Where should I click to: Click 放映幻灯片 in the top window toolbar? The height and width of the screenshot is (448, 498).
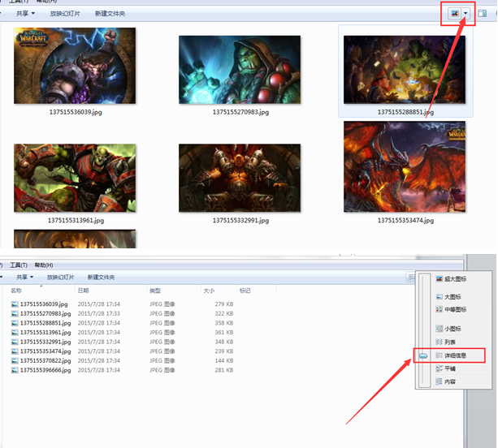coord(65,13)
